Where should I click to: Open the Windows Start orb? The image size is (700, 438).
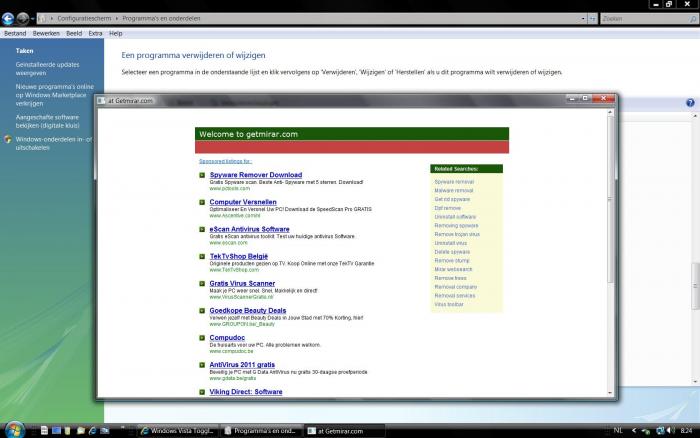(x=14, y=430)
